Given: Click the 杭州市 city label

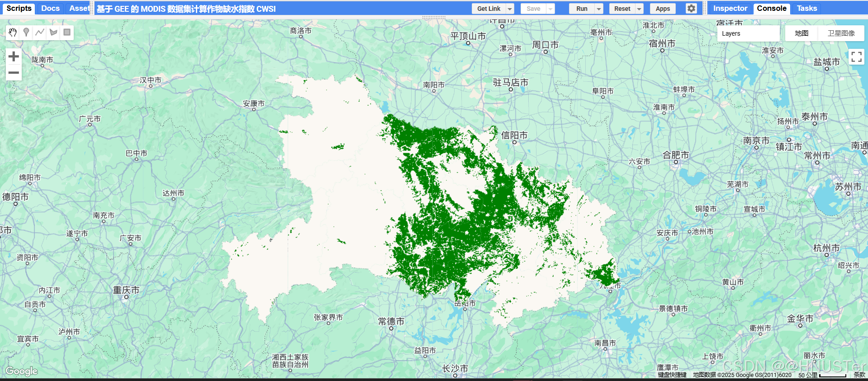Looking at the screenshot, I should click(826, 248).
